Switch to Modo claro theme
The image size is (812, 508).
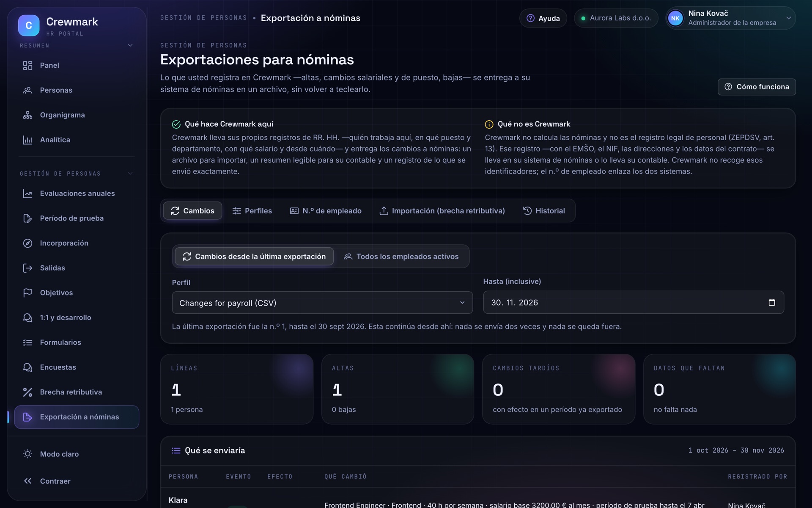77,454
